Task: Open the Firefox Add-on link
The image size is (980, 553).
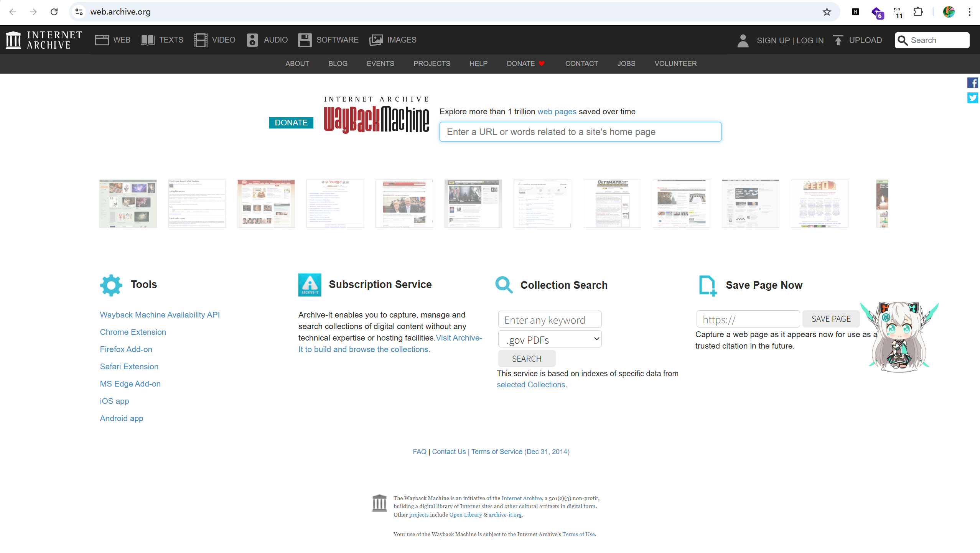Action: click(126, 349)
